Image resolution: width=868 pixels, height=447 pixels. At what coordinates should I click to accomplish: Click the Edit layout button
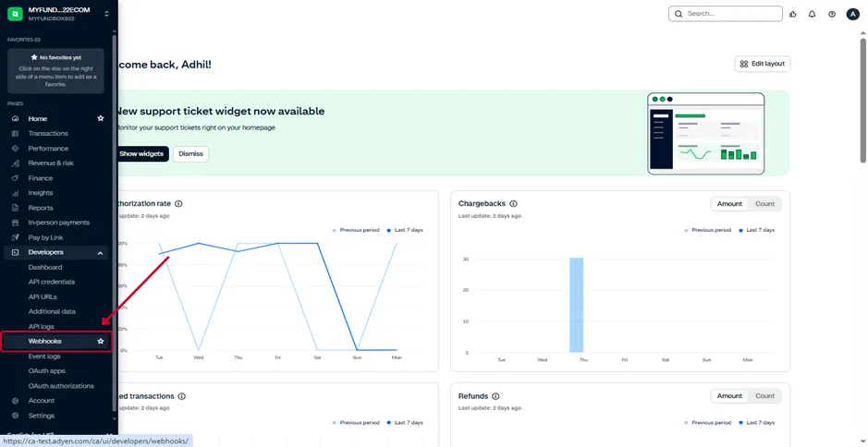coord(763,64)
